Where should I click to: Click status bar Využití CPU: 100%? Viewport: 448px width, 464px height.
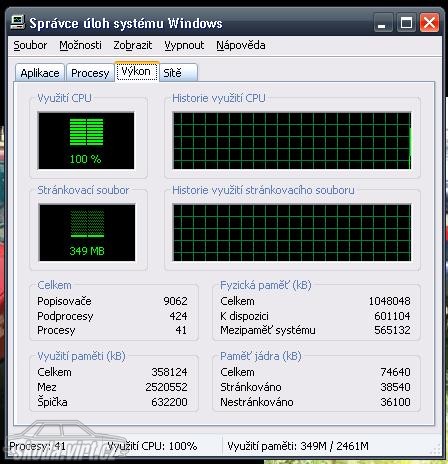tap(152, 446)
